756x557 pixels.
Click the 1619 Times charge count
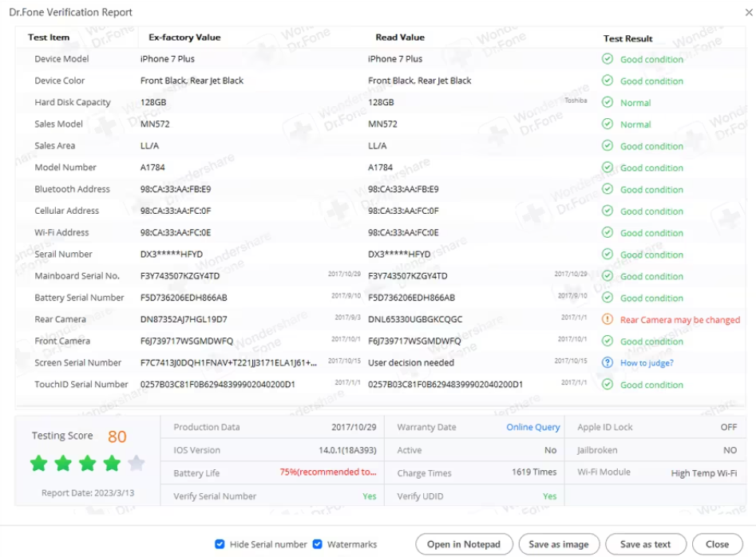(534, 472)
